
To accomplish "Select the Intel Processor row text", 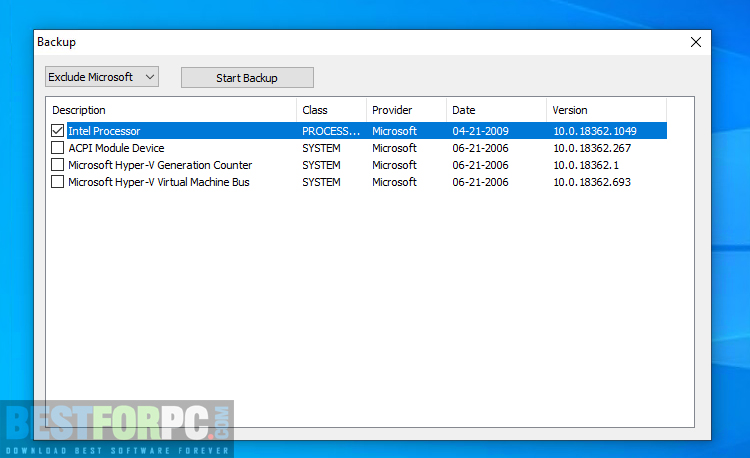I will pos(104,131).
